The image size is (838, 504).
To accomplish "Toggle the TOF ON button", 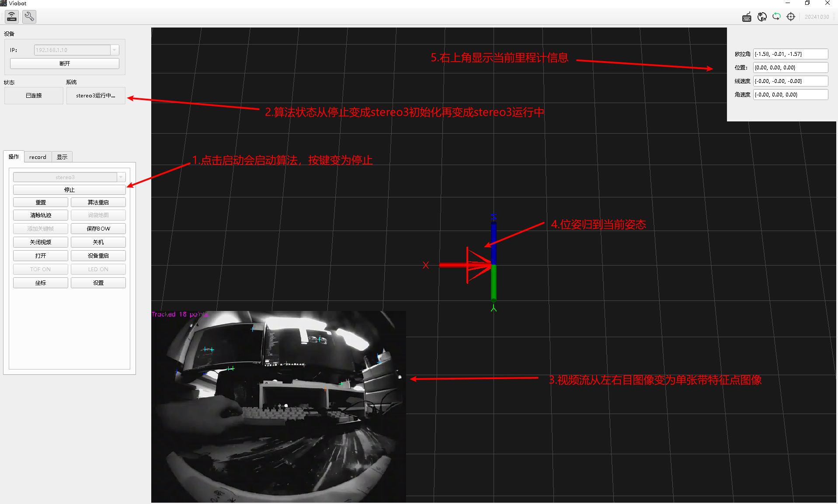I will [41, 269].
